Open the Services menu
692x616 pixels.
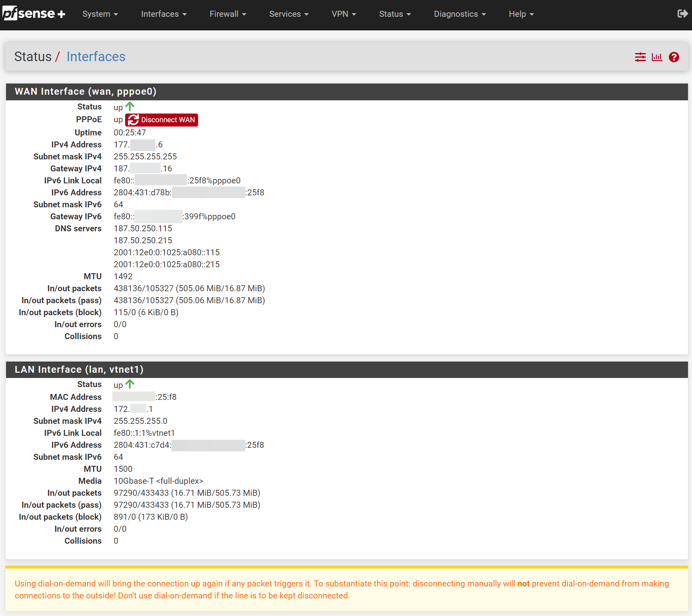coord(288,14)
